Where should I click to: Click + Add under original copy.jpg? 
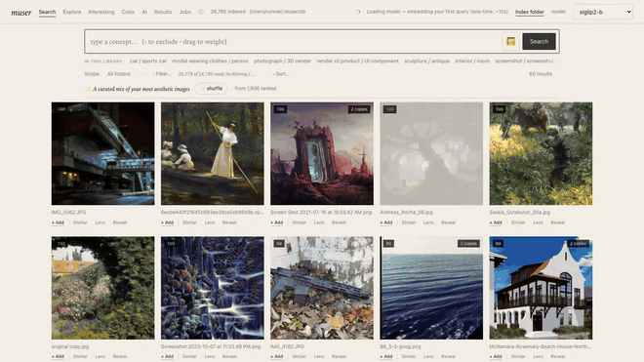coord(58,356)
